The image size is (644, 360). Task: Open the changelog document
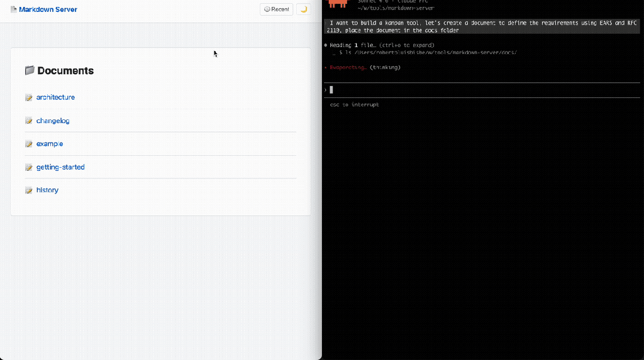point(52,121)
